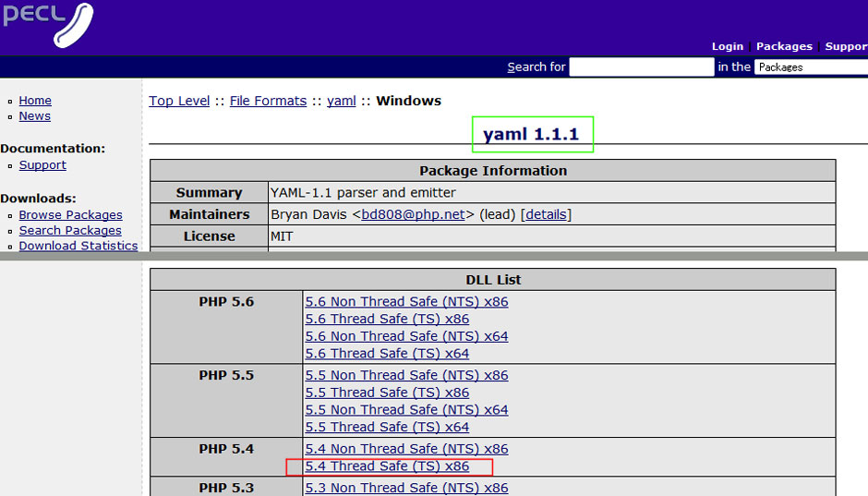Click the 'Maintainers' row label
Screen dimensions: 868x496
[210, 214]
